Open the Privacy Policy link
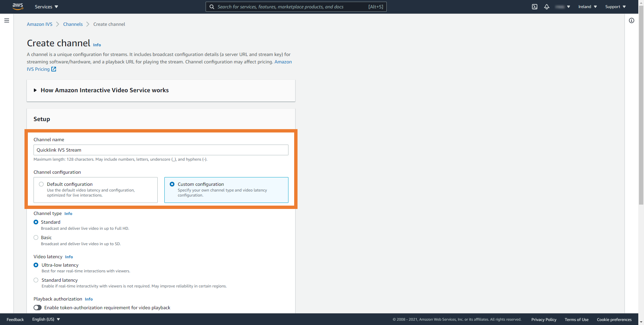 pyautogui.click(x=544, y=320)
